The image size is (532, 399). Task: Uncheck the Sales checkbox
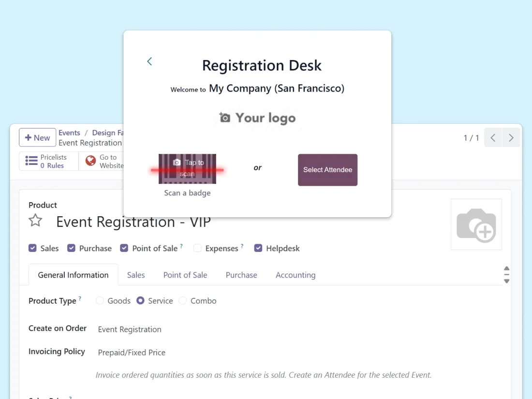32,248
